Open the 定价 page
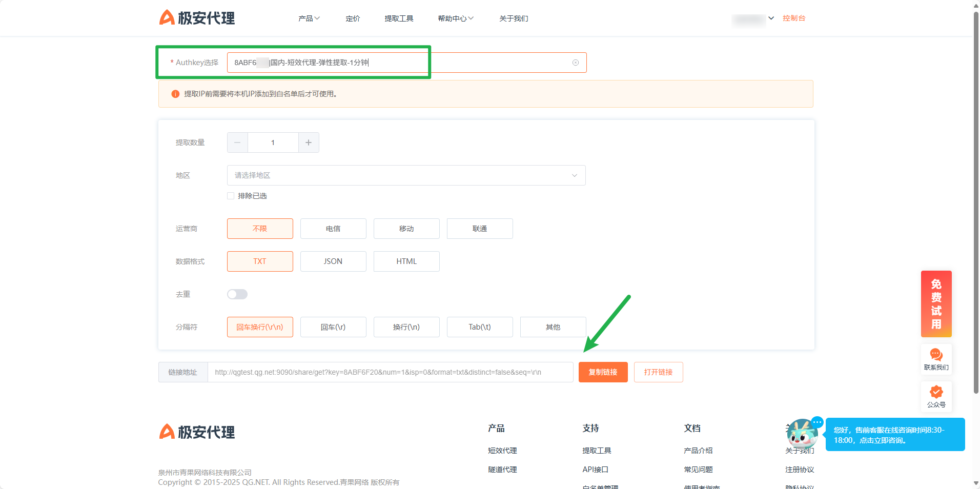Screen dimensions: 980x489 click(353, 18)
